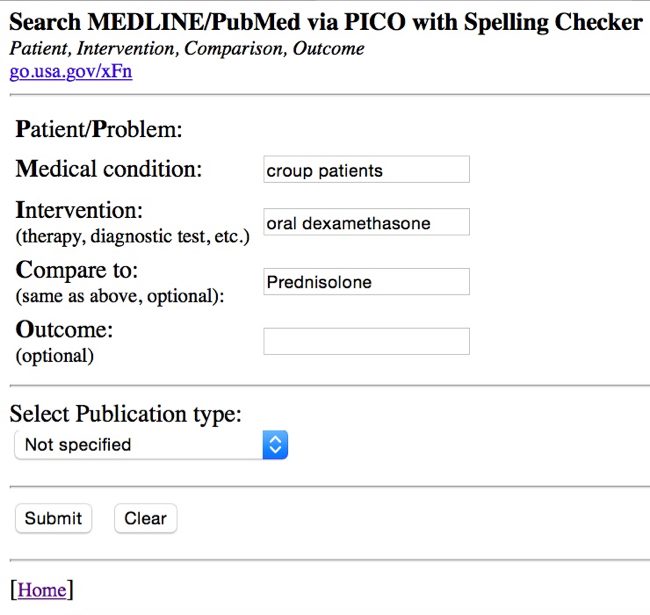Click the 'Outcome:' label text
Viewport: 650px width, 615px height.
tap(65, 331)
